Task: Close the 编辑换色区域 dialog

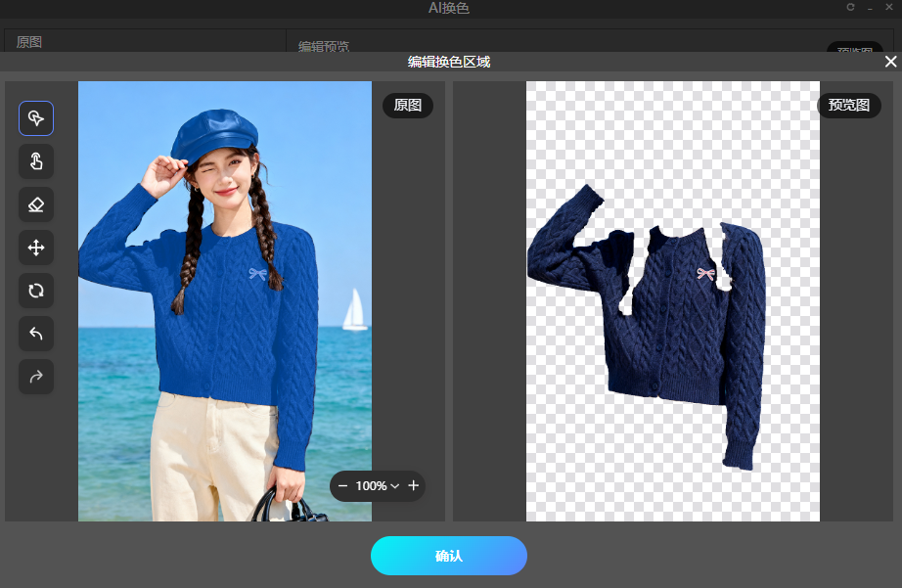Action: (890, 62)
